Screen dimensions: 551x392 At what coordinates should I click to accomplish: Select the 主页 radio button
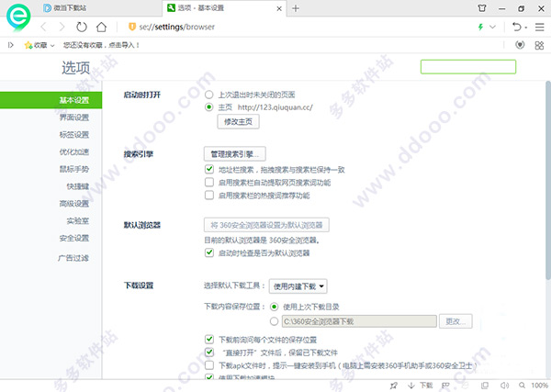[209, 106]
